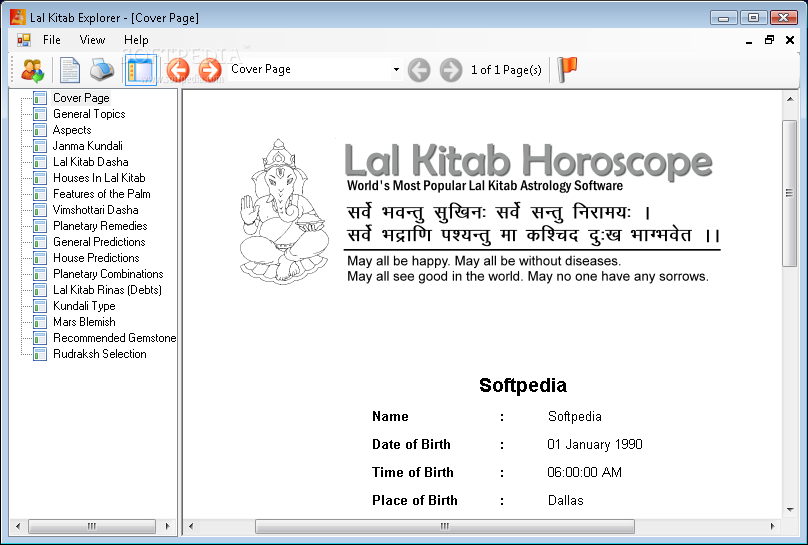Click tree panel scroll right arrow
Viewport: 808px width, 545px height.
pyautogui.click(x=167, y=526)
